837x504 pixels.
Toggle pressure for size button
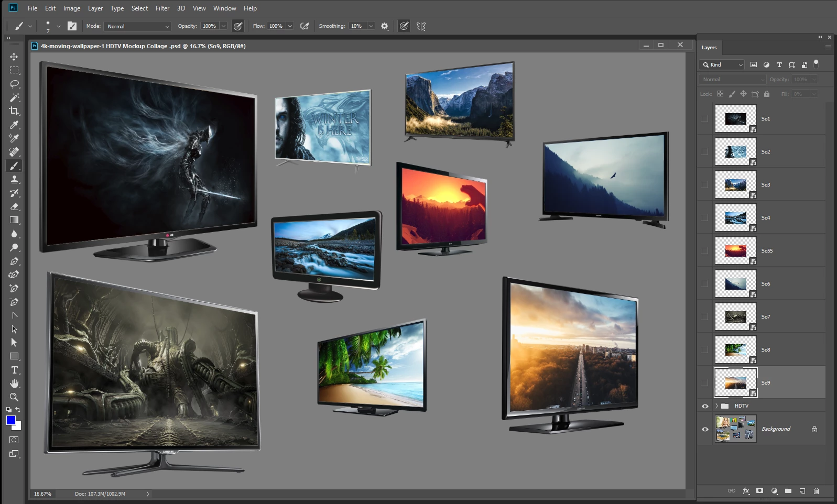tap(404, 26)
